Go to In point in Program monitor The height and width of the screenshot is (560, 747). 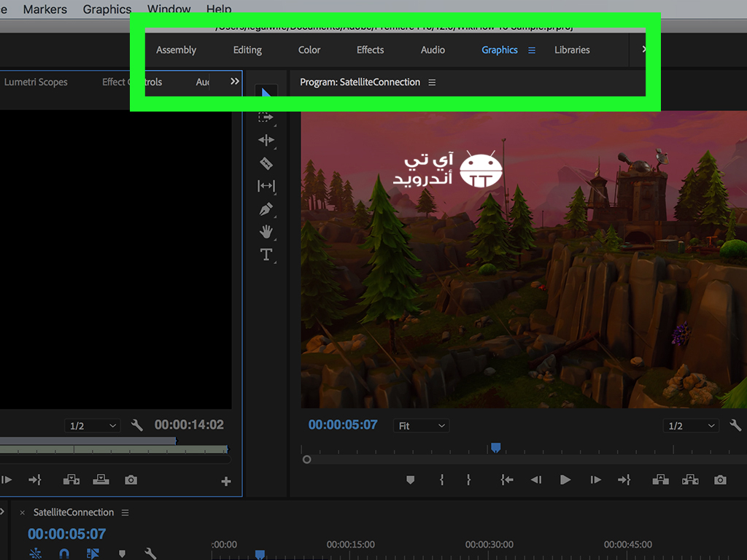point(507,480)
